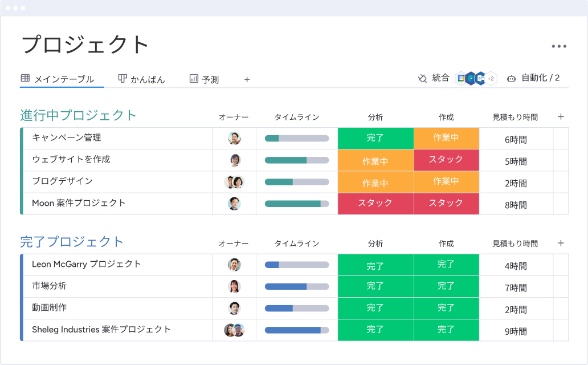The image size is (588, 365).
Task: Open the three-dot options menu
Action: click(558, 47)
